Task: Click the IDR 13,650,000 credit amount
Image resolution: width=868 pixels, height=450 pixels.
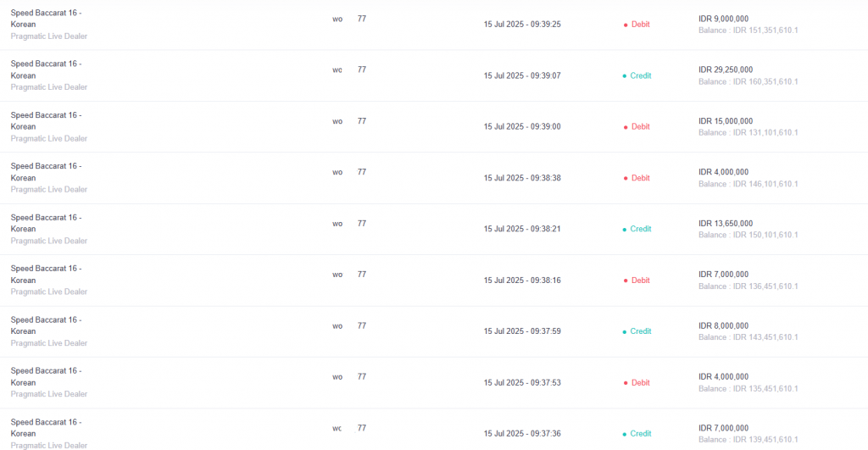Action: (x=726, y=224)
